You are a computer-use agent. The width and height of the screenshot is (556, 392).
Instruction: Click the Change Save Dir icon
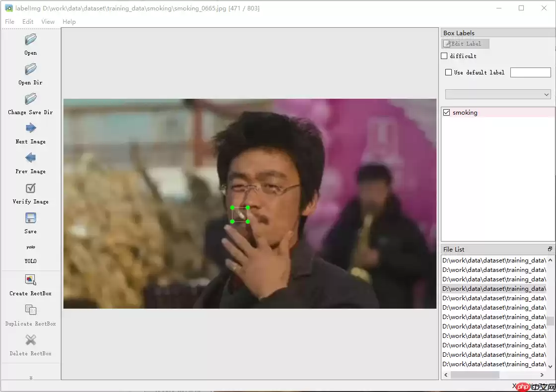[x=30, y=99]
